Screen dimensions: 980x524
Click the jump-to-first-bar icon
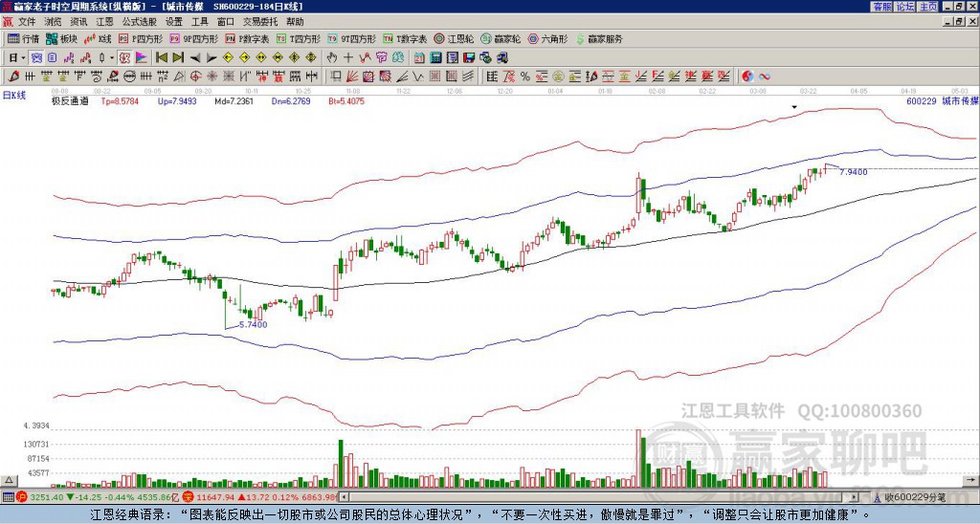pyautogui.click(x=161, y=57)
